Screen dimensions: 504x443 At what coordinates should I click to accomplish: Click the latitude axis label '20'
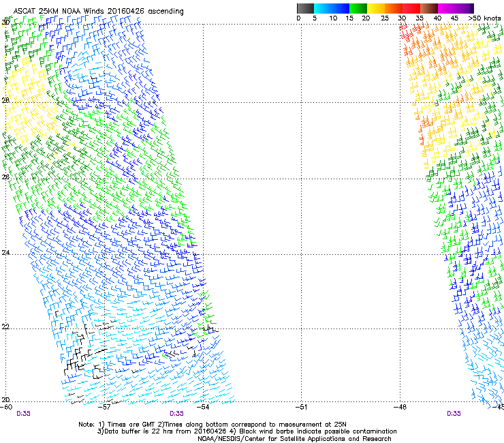click(x=5, y=399)
